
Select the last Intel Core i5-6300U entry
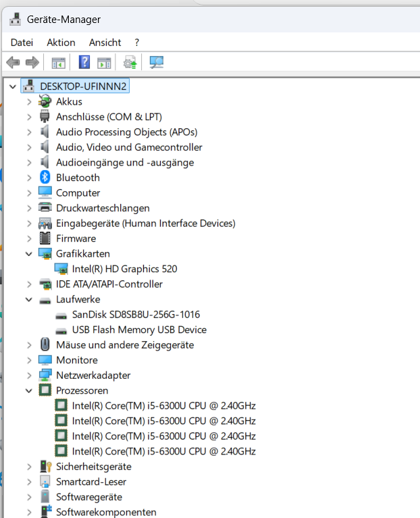point(164,451)
